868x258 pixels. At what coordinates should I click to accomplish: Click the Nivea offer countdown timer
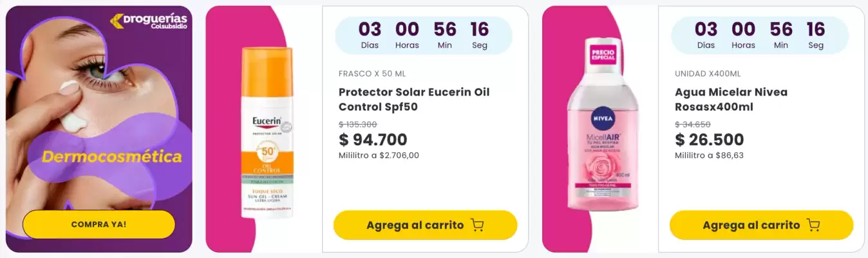pyautogui.click(x=760, y=35)
